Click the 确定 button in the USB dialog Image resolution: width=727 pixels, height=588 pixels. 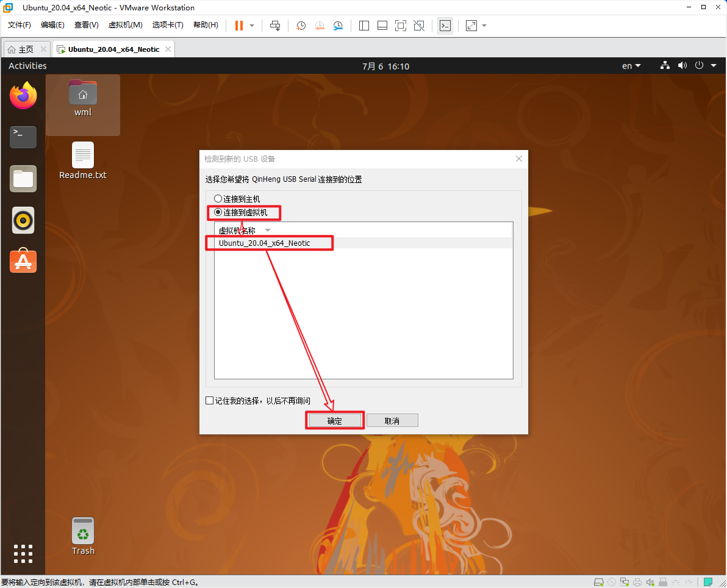[x=335, y=421]
